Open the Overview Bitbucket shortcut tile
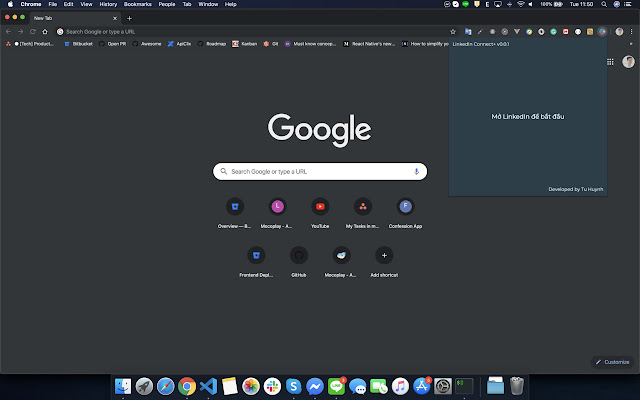 pyautogui.click(x=235, y=213)
